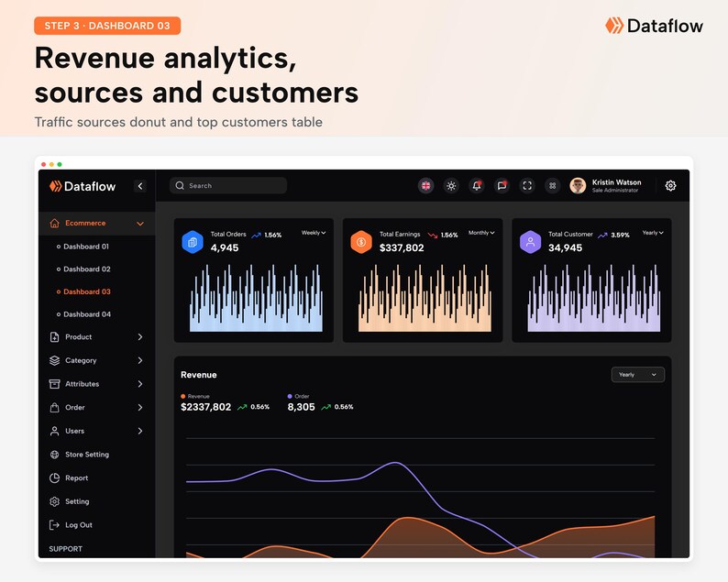Image resolution: width=728 pixels, height=582 pixels.
Task: Open the Yearly dropdown on Total Customer
Action: [x=652, y=233]
